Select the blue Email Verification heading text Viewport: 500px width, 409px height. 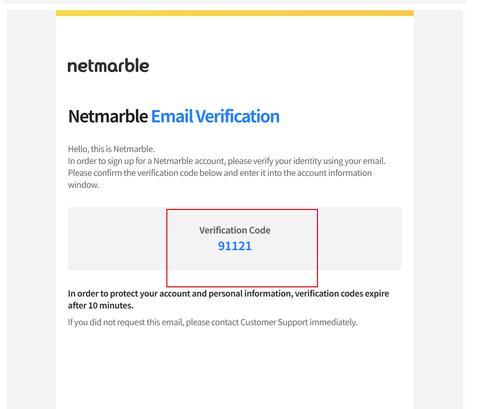215,116
